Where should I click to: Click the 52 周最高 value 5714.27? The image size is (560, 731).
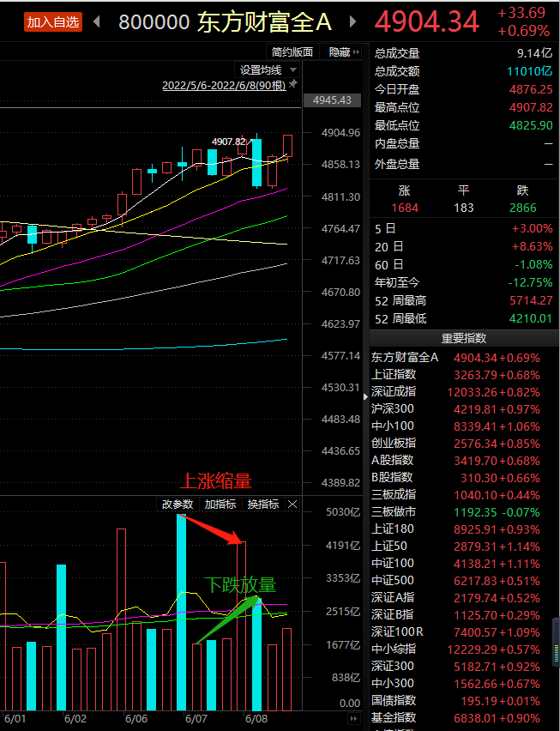coord(531,300)
